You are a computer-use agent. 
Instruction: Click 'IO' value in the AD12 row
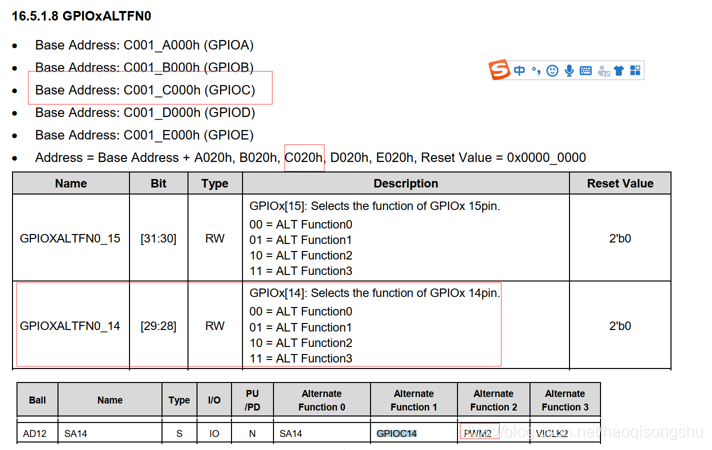214,434
